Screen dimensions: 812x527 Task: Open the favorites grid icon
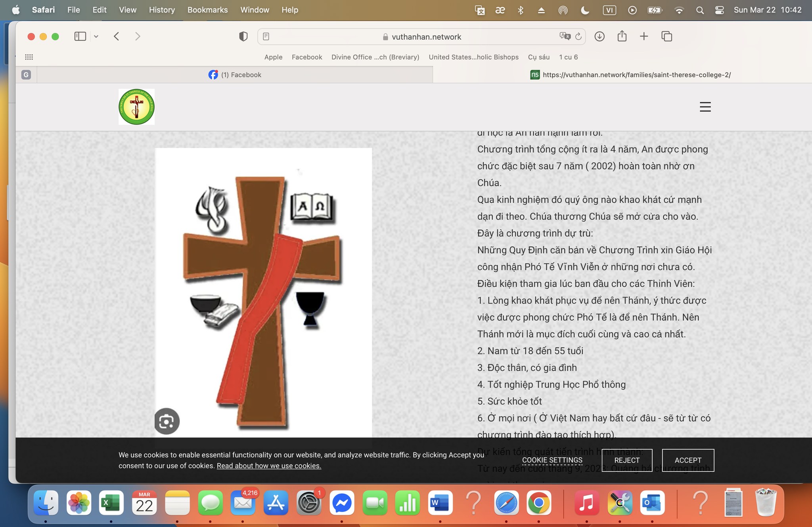coord(29,57)
